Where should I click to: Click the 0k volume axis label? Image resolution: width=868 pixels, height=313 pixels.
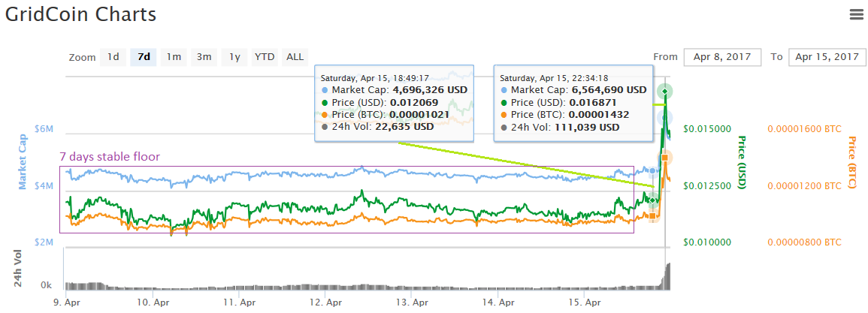click(x=47, y=286)
